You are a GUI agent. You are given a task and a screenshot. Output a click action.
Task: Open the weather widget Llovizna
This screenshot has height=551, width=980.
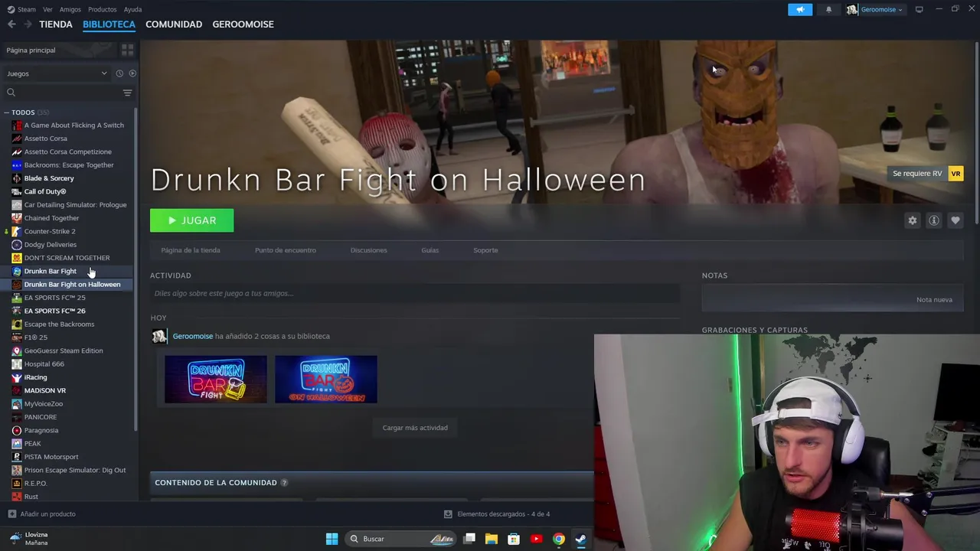pyautogui.click(x=29, y=539)
